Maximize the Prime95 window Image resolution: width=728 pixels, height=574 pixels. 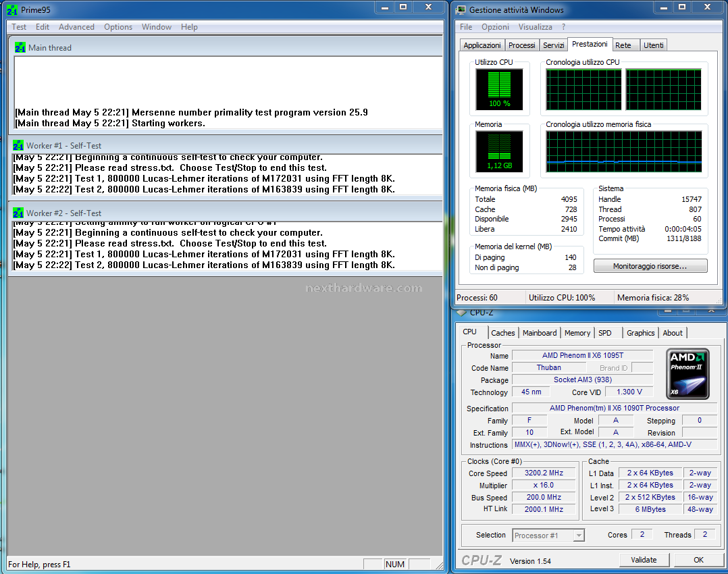pyautogui.click(x=403, y=7)
